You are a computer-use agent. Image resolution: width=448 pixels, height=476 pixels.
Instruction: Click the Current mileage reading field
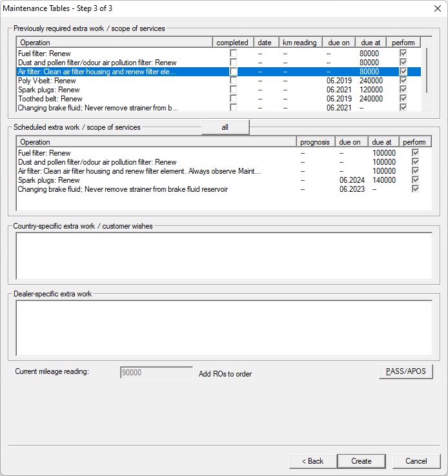point(156,373)
